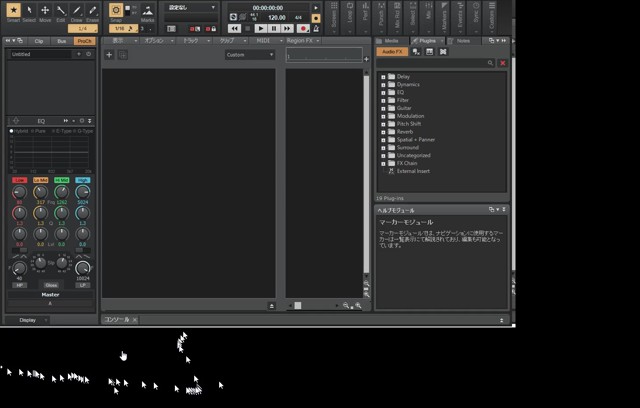Click the fast-forward transport button
This screenshot has width=640, height=408.
tap(287, 29)
